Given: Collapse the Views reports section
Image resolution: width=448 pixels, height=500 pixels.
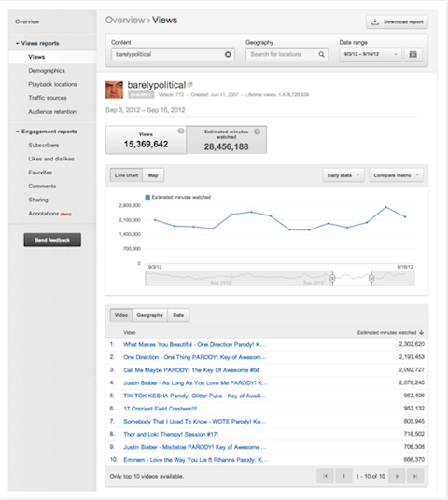Looking at the screenshot, I should [18, 43].
